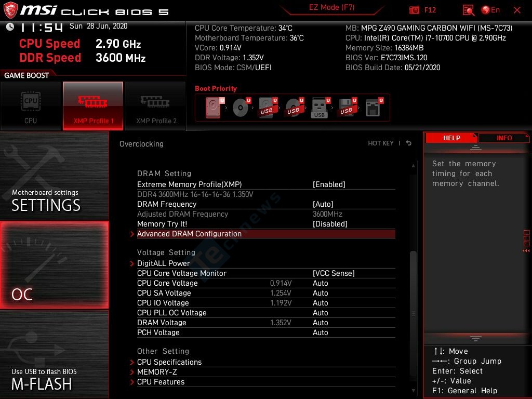Set CPU PLL OC Voltage Auto field

coord(320,312)
